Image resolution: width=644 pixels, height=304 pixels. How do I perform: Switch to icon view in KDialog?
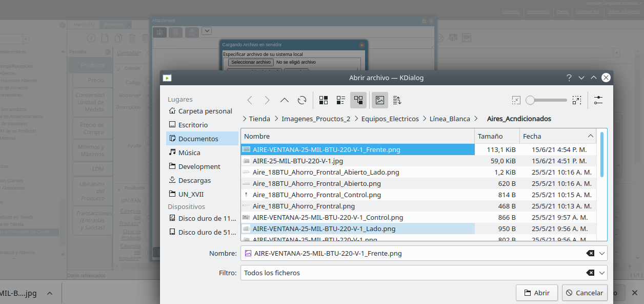pyautogui.click(x=324, y=100)
